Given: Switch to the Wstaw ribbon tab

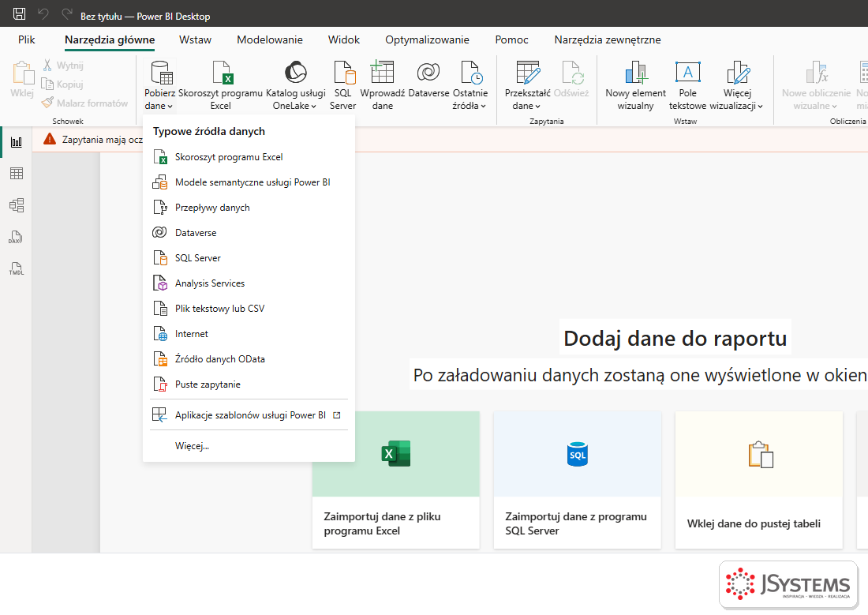Looking at the screenshot, I should coord(195,40).
